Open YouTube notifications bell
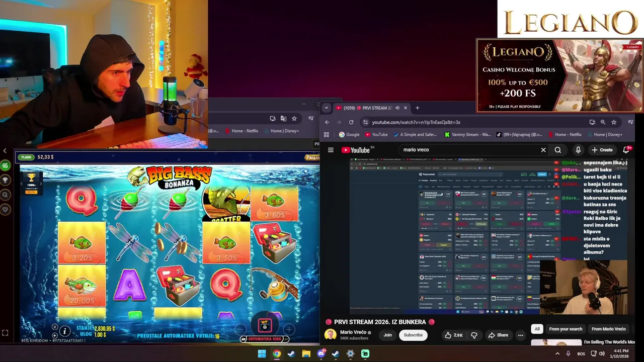This screenshot has width=644, height=362. 626,150
